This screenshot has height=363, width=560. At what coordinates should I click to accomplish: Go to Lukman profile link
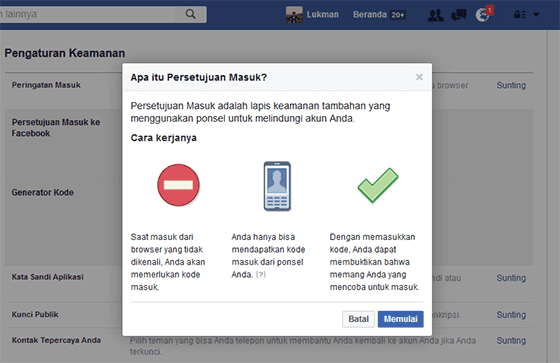click(322, 15)
